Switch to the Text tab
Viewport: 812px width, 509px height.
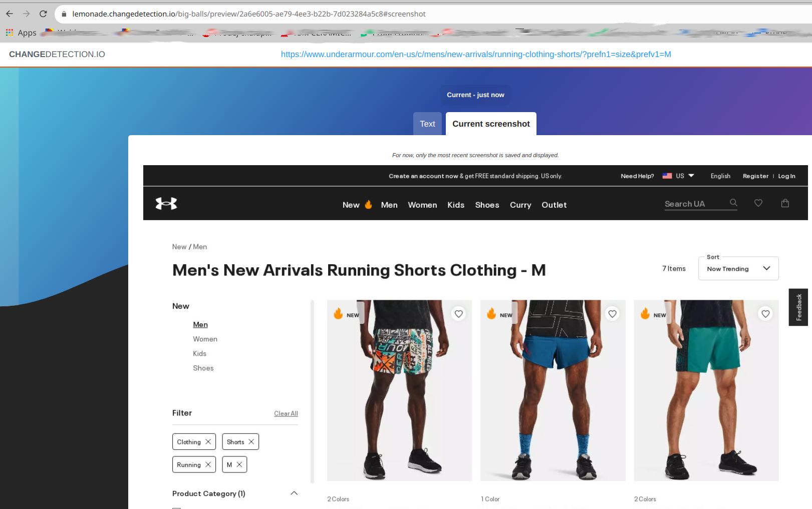point(427,124)
